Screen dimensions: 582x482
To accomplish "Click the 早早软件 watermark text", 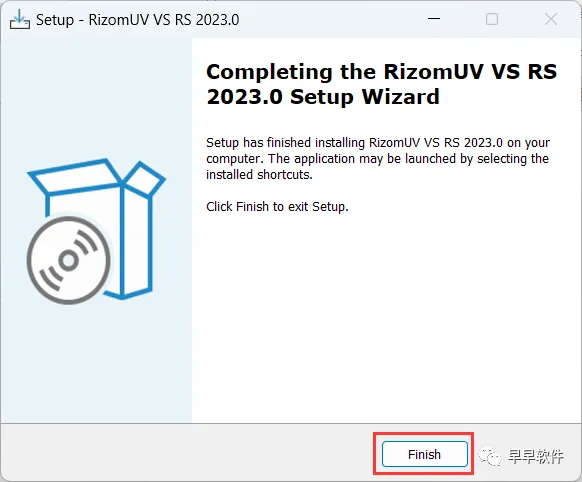I will point(536,456).
